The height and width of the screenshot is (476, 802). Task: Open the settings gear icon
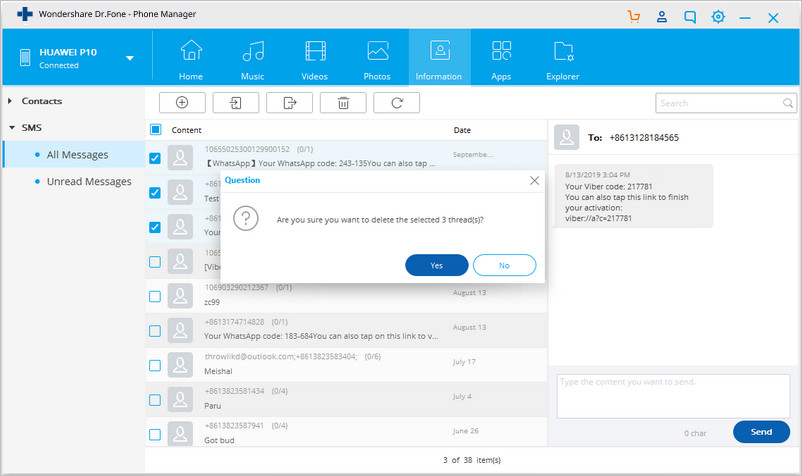(x=718, y=17)
